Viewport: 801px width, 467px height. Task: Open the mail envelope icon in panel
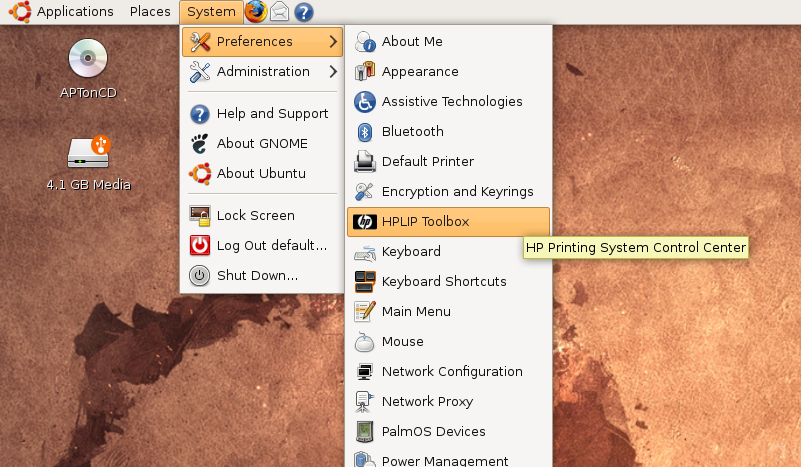click(x=280, y=12)
